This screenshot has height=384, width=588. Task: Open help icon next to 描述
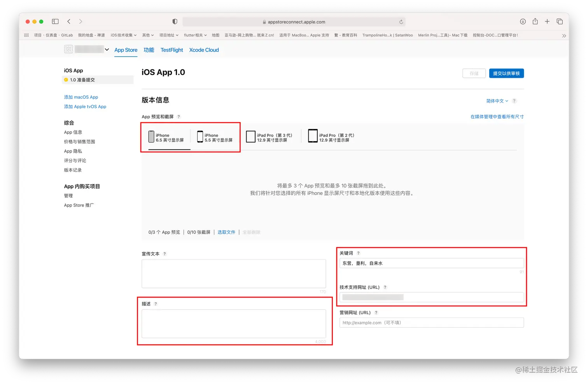(x=156, y=304)
